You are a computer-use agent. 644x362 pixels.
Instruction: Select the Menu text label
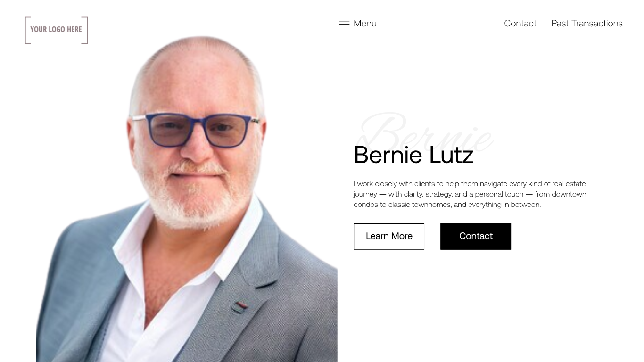[365, 23]
